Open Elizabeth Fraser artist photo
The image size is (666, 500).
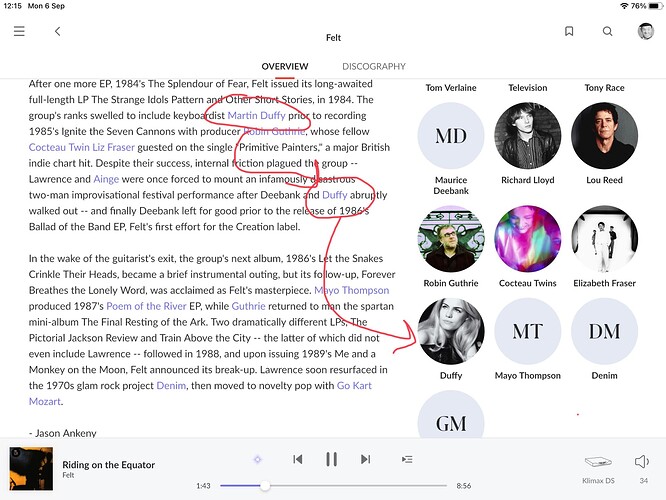point(604,239)
